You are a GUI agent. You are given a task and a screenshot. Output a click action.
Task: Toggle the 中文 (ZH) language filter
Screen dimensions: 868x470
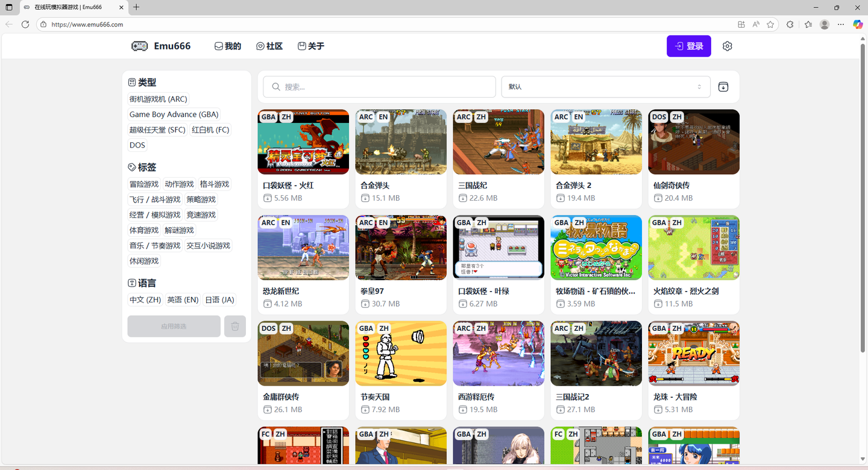click(x=145, y=300)
